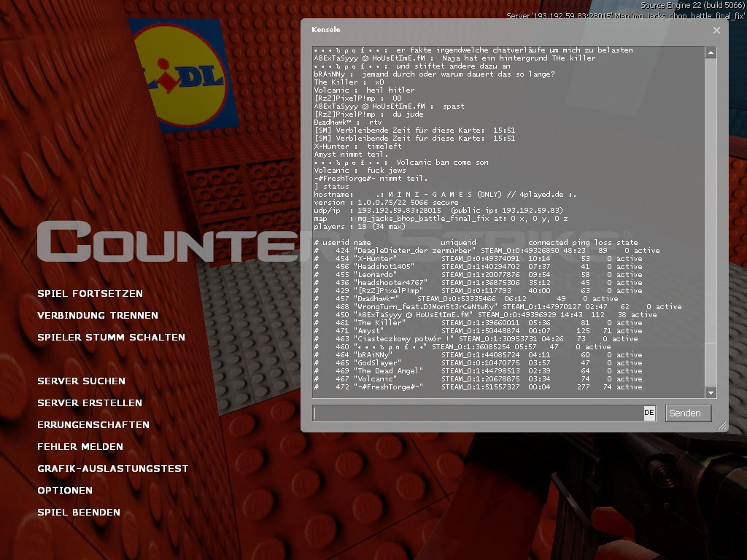
Task: Click the DE language indicator
Action: [649, 413]
